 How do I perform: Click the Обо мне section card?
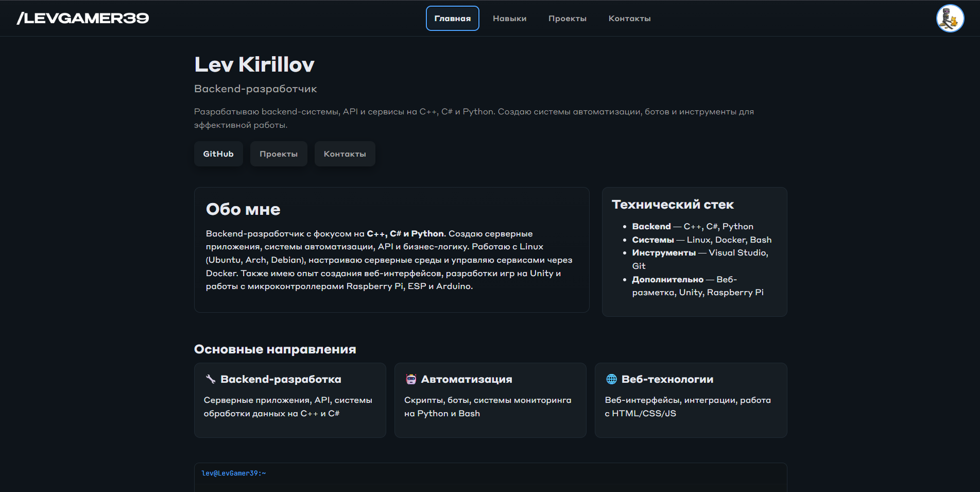[391, 249]
